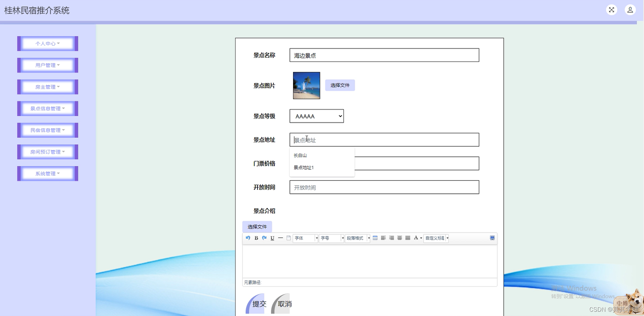Expand the 民宿信息管理 menu
Image resolution: width=644 pixels, height=316 pixels.
click(x=47, y=130)
